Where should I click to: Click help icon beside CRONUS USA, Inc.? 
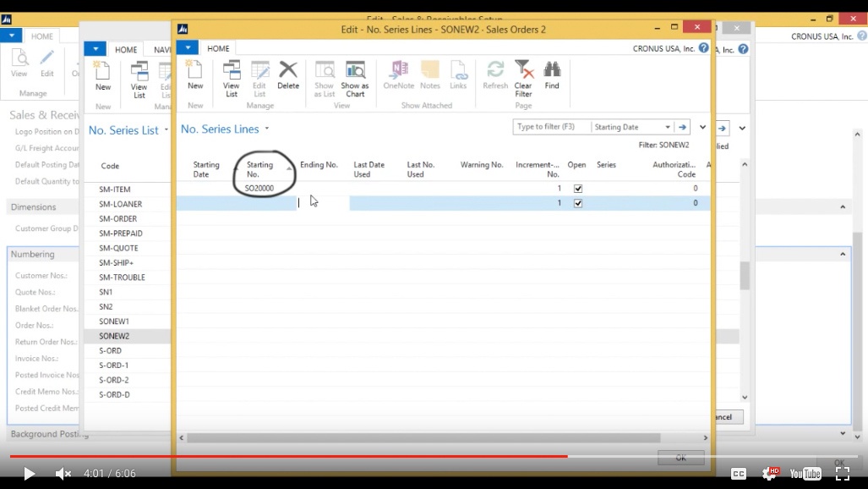703,48
